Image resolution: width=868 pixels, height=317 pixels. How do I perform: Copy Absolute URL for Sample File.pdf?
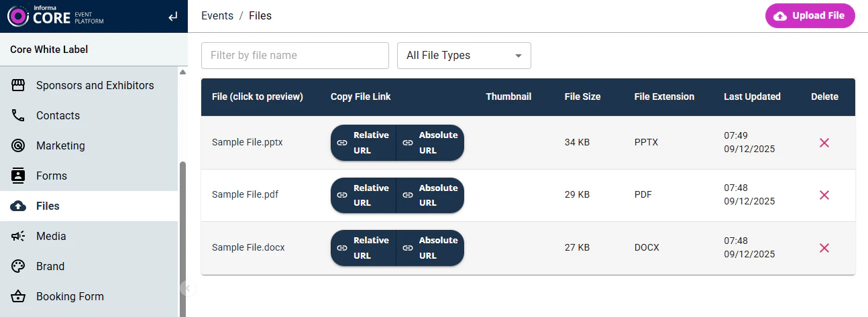point(430,195)
